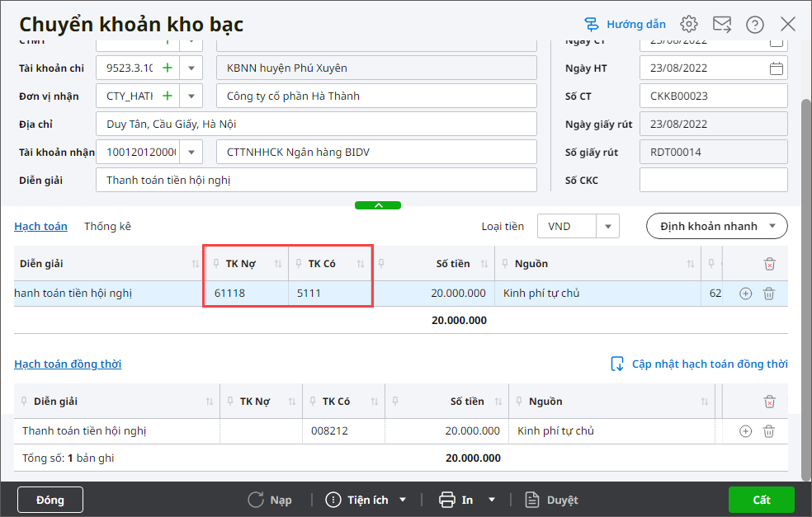812x517 pixels.
Task: Sort the đồng thời grid by TK Có
Action: click(375, 402)
